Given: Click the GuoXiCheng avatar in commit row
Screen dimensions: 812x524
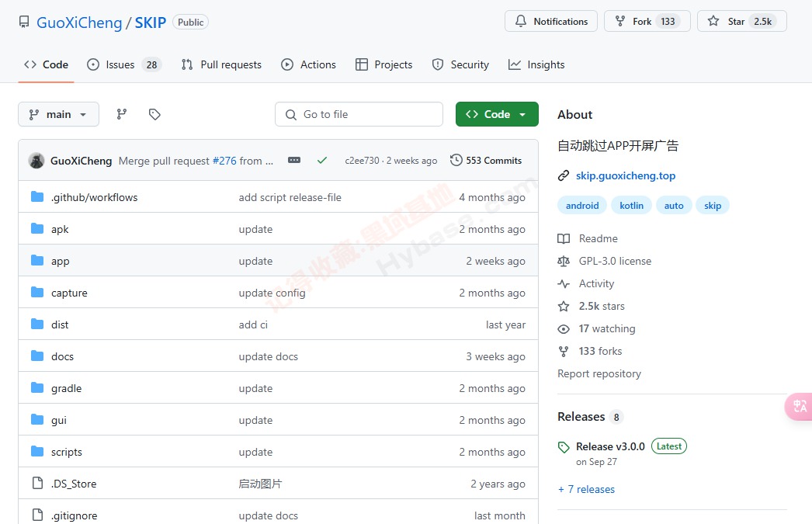Looking at the screenshot, I should (x=36, y=161).
